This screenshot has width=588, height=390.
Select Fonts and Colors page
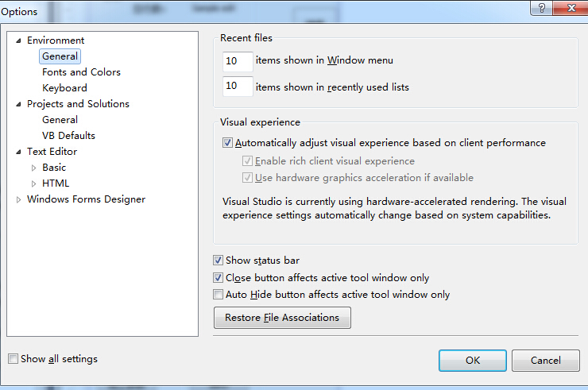pyautogui.click(x=81, y=72)
